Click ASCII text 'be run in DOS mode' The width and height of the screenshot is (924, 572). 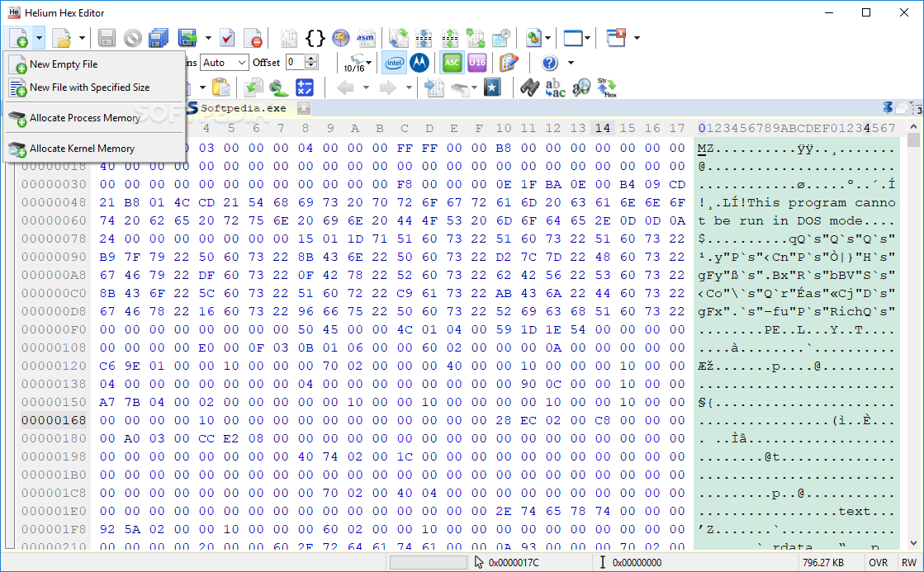[x=787, y=221]
